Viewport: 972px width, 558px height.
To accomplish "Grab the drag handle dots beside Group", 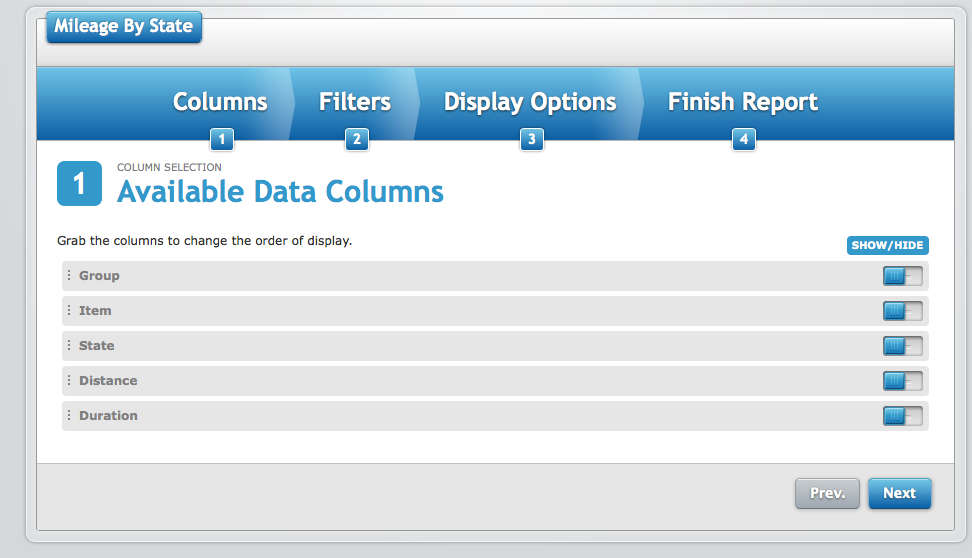I will point(69,275).
